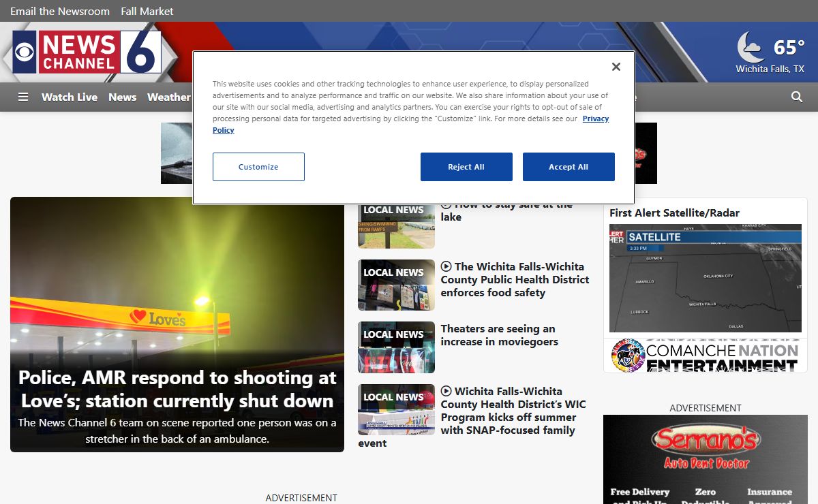Click the Reject All button
The height and width of the screenshot is (504, 818).
466,167
